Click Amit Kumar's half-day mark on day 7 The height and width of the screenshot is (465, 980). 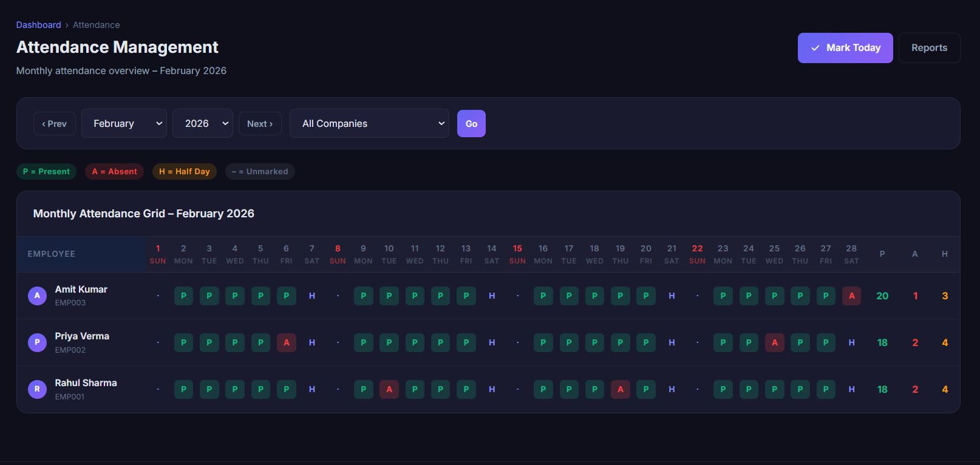[x=311, y=296]
